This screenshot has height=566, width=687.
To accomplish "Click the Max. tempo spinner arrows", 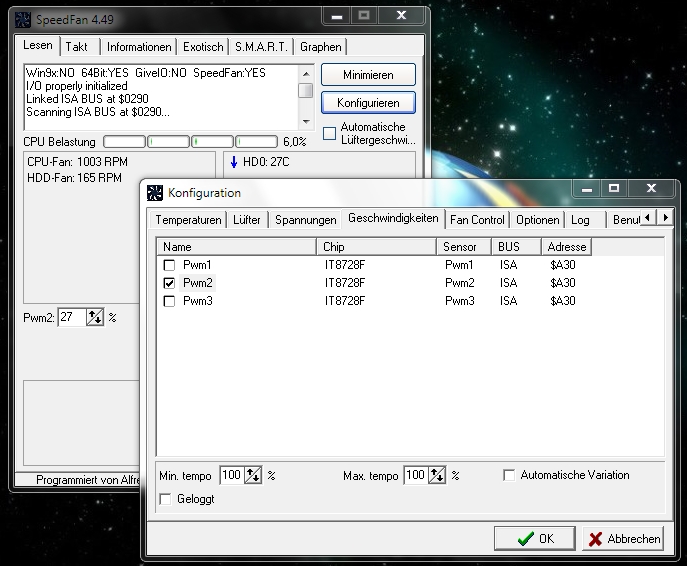I will coord(437,475).
